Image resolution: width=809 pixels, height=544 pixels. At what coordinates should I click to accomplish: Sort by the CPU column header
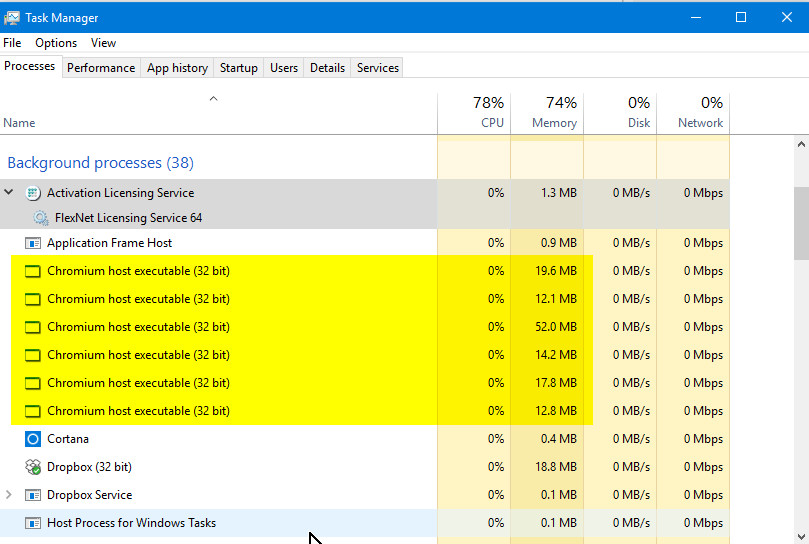(x=474, y=114)
